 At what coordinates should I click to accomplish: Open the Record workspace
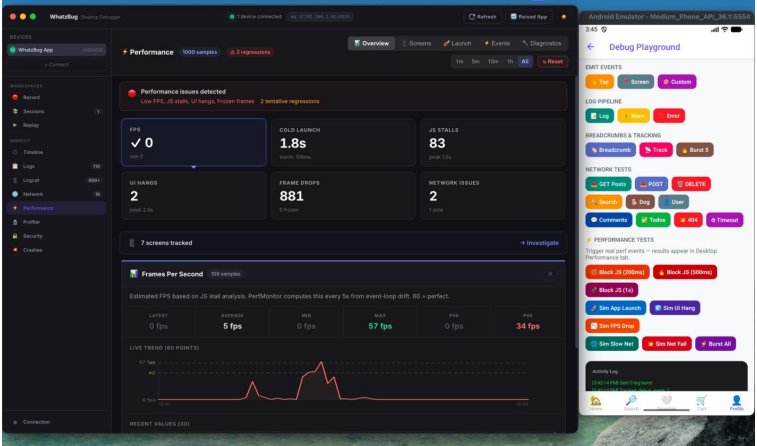(56, 98)
